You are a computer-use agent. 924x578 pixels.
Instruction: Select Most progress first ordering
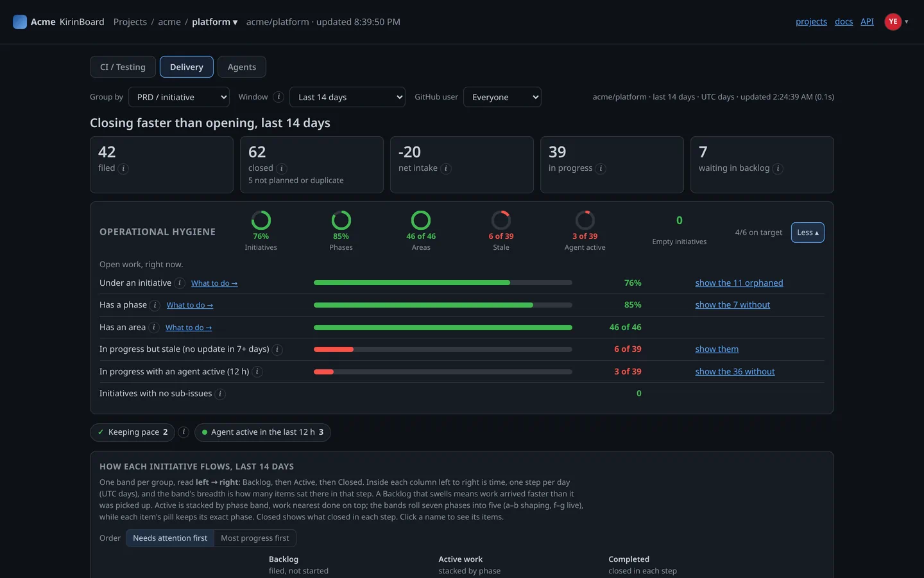point(255,538)
